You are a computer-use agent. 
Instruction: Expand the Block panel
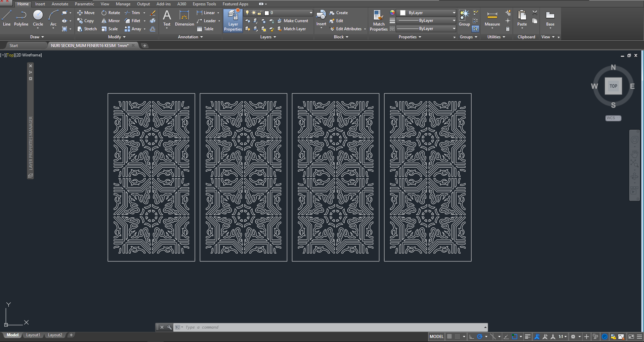[341, 37]
